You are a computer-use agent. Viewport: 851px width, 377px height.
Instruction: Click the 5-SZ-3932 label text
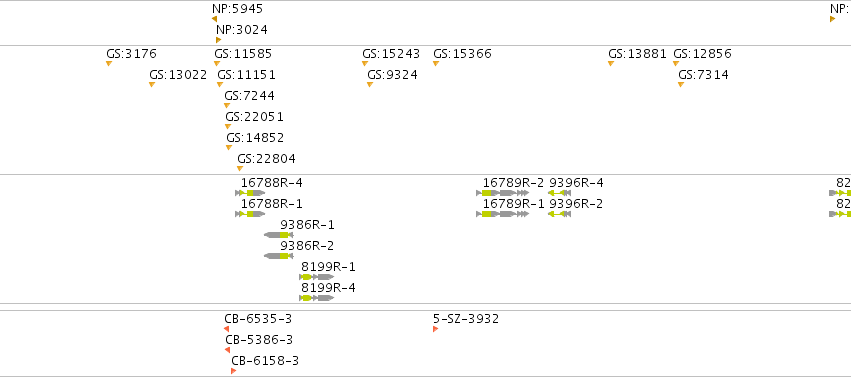[466, 319]
